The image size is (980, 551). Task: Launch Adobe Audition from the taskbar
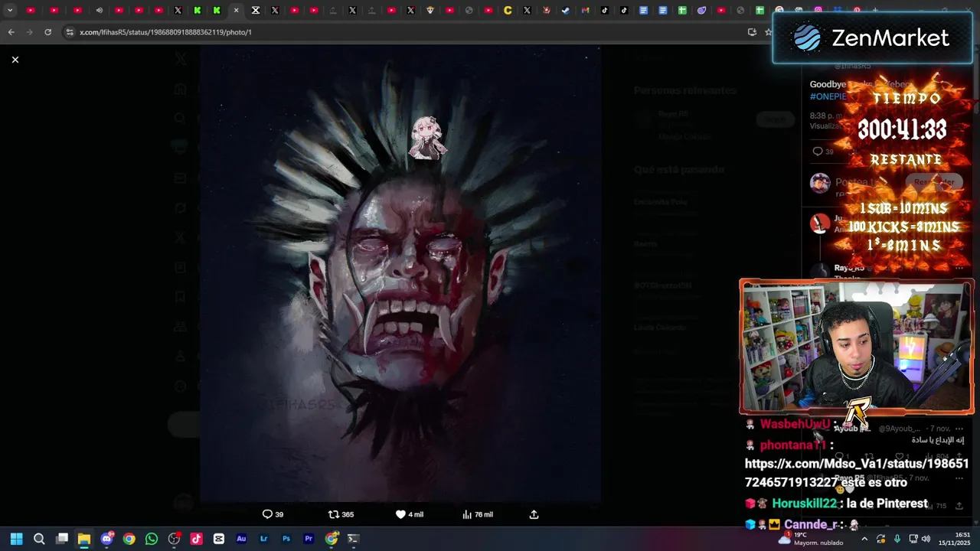click(241, 539)
